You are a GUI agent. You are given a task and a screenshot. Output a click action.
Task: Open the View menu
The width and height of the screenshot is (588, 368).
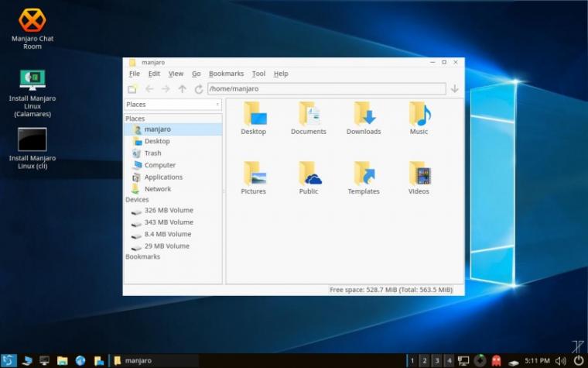coord(176,74)
